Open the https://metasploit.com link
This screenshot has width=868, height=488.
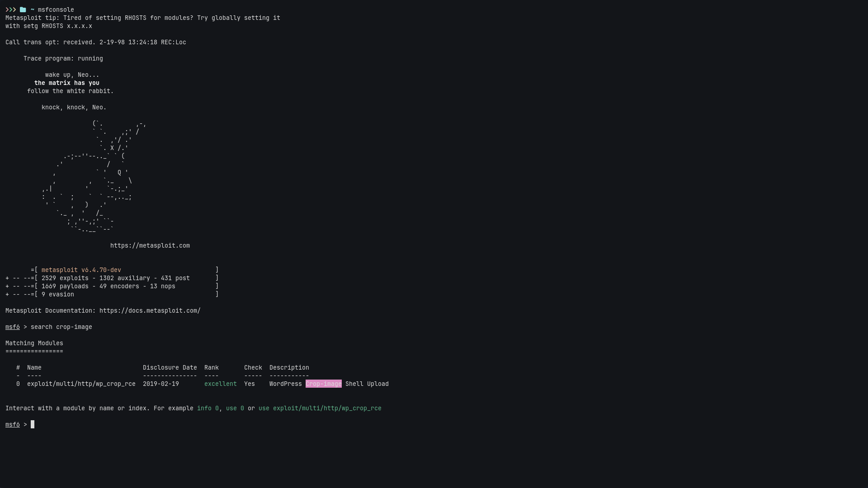coord(150,246)
